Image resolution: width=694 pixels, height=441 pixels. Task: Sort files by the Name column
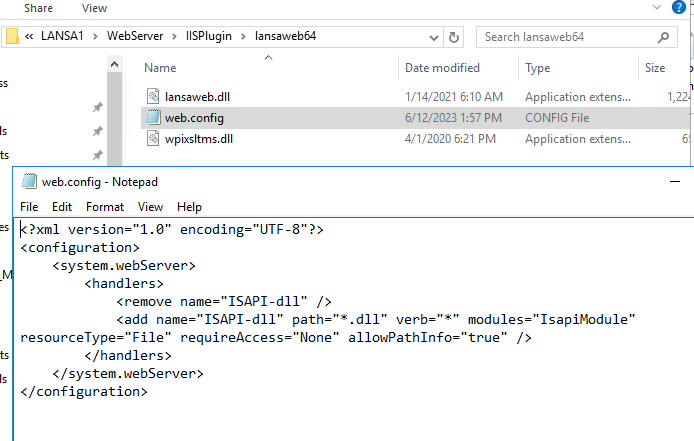(x=160, y=68)
